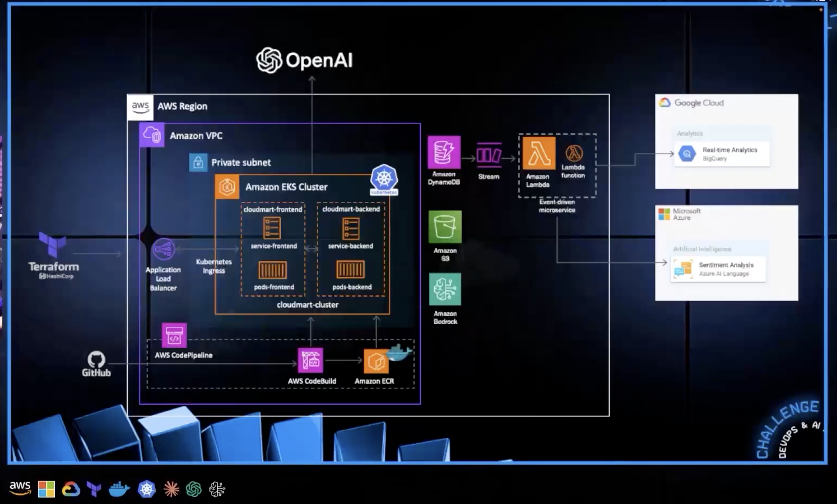
Task: Select the AWS CodeBuild icon
Action: coord(310,360)
